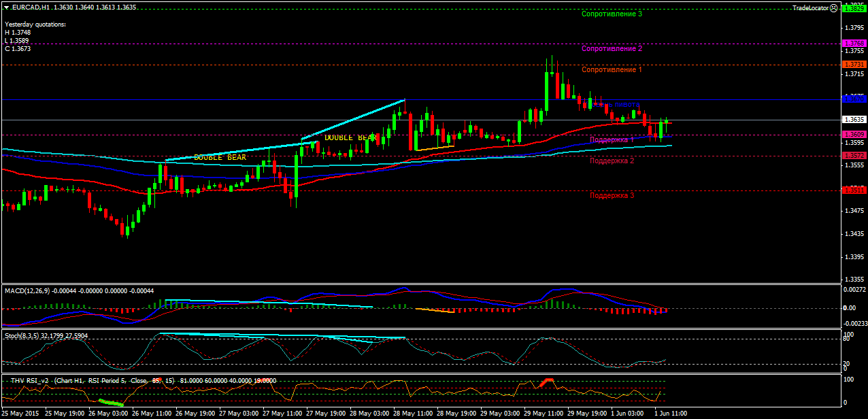Expand the one-click trading triangle beside EURCAD,H1
The width and height of the screenshot is (868, 419).
6,7
